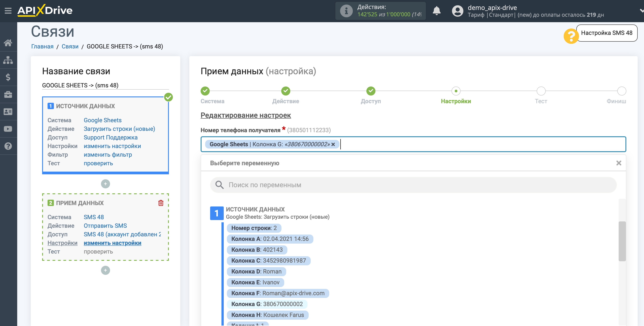Select variable Колонка H: Кошелек Farus
The image size is (644, 326).
point(267,315)
